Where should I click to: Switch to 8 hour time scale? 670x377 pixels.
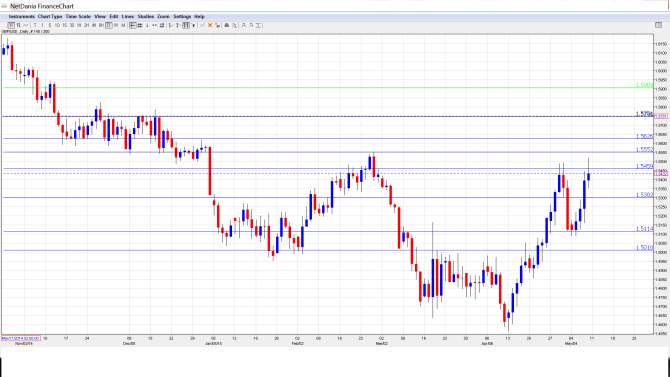click(x=101, y=26)
